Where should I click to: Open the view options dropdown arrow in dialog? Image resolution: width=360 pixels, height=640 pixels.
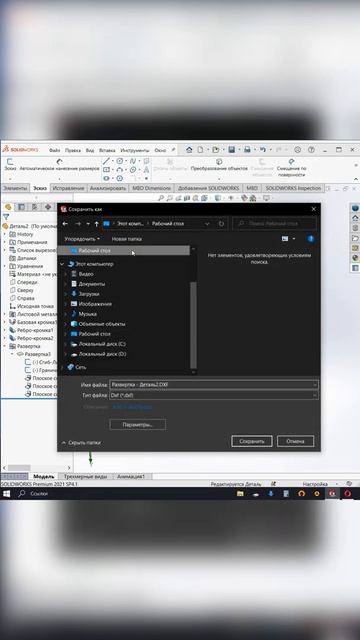point(294,239)
